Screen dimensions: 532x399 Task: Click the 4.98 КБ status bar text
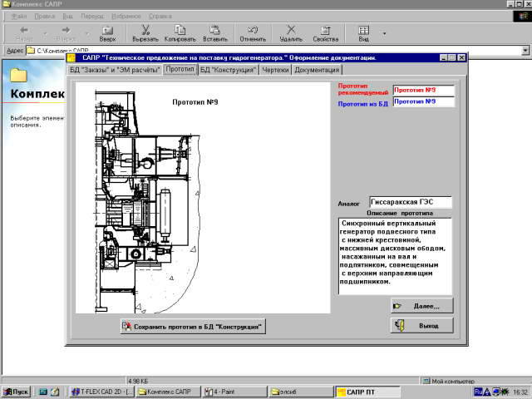(x=138, y=381)
